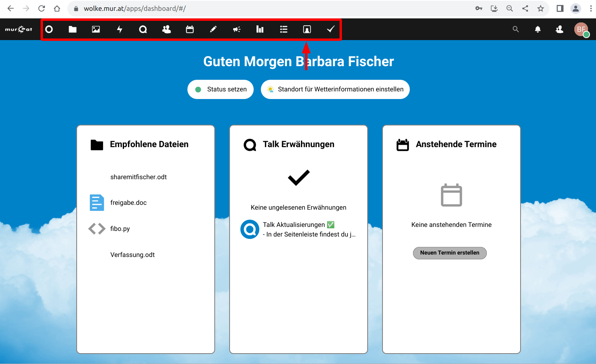Open the fibo.py file

(120, 229)
